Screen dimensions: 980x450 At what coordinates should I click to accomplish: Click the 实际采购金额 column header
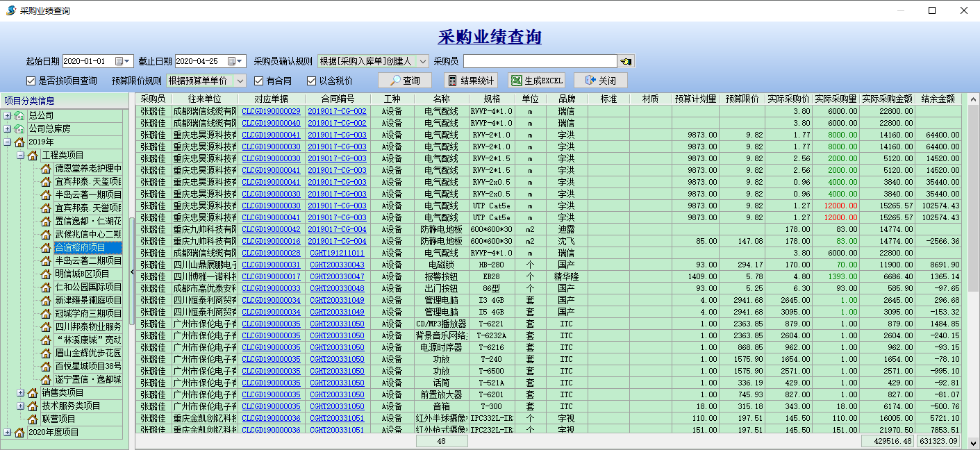pyautogui.click(x=887, y=99)
